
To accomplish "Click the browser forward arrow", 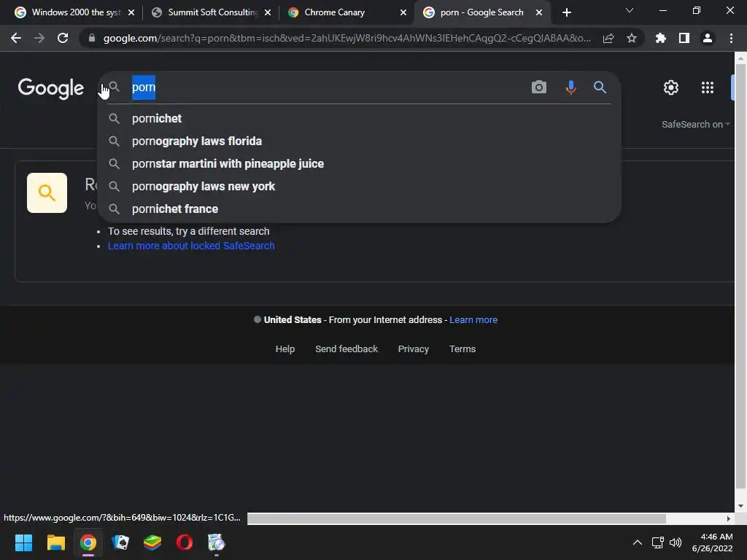I will click(39, 38).
